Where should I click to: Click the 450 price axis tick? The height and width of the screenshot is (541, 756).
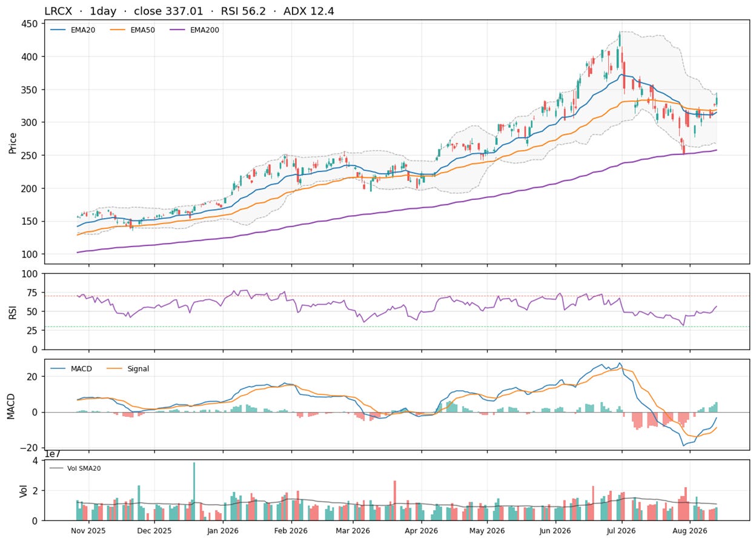click(x=30, y=24)
